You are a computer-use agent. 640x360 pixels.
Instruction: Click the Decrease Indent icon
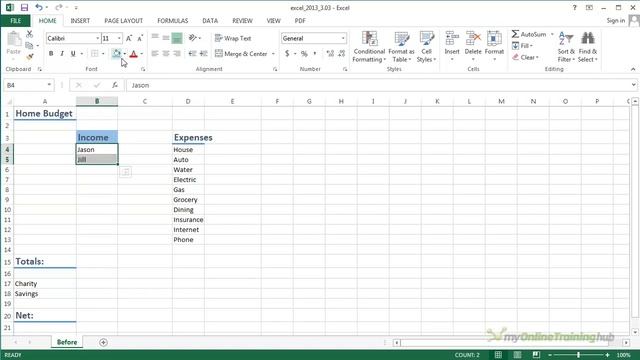(192, 53)
